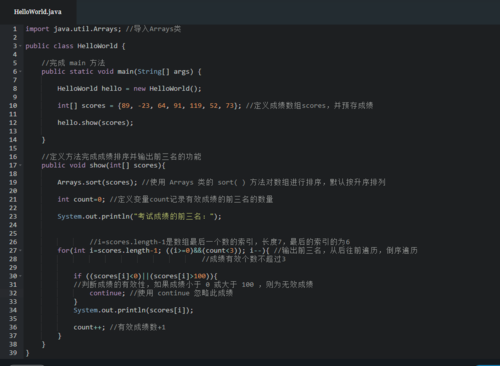Click the comment on line 31 about valid scores
Screen dimensions: 500x366
coord(193,285)
